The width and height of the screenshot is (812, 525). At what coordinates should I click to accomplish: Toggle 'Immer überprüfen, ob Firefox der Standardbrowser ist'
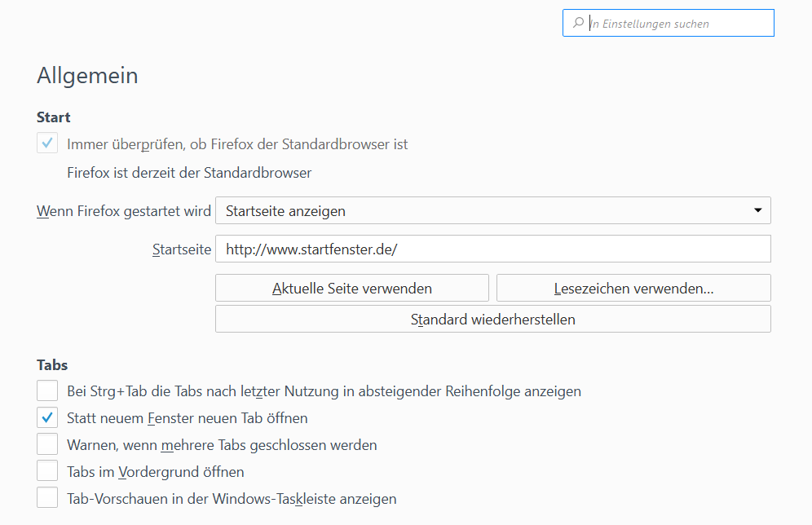point(47,144)
